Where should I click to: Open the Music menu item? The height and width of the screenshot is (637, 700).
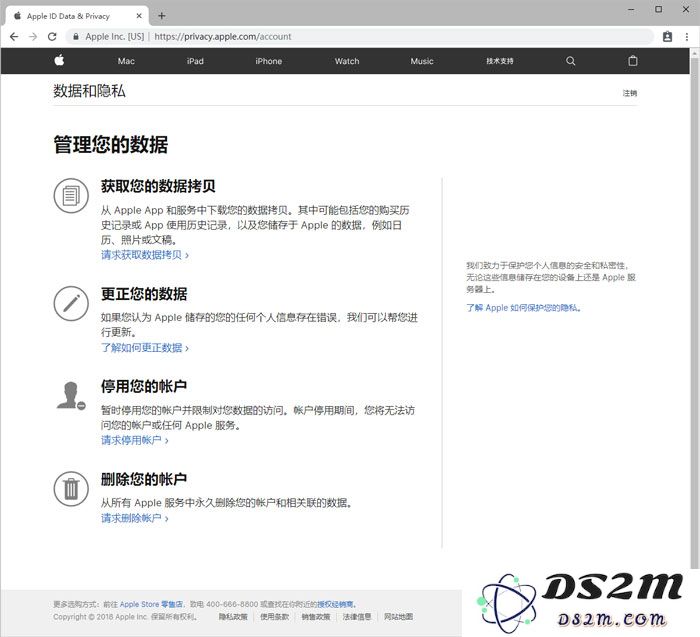pyautogui.click(x=422, y=61)
